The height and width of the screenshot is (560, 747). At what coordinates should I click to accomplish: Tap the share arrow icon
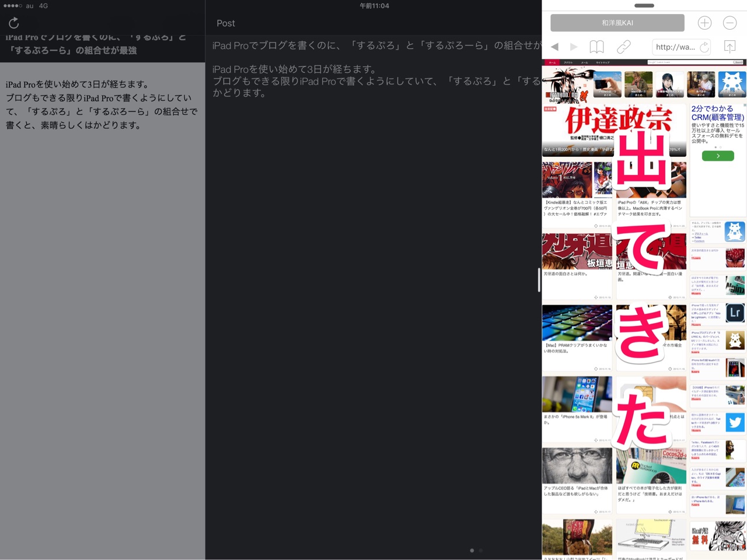729,47
